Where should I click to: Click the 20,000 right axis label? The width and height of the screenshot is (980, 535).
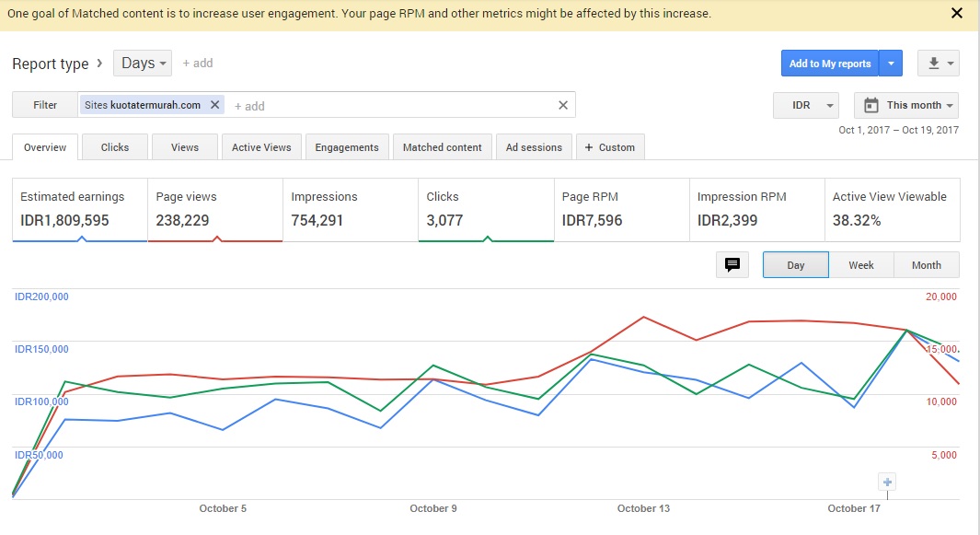tap(941, 297)
